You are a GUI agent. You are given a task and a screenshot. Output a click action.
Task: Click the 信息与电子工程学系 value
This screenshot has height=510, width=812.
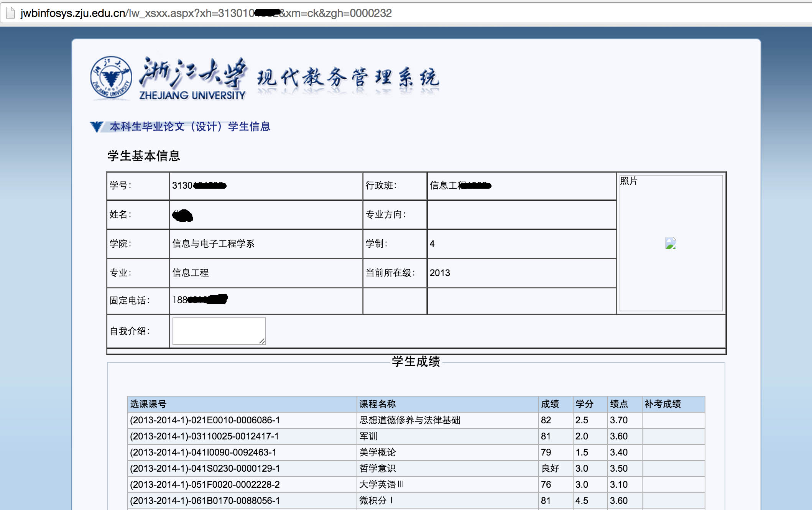coord(213,244)
